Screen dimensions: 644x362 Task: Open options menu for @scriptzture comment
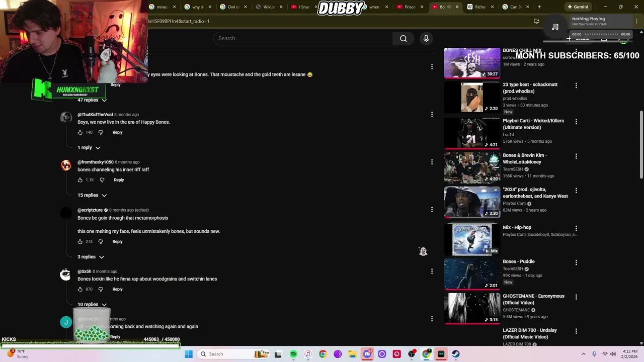pyautogui.click(x=432, y=210)
